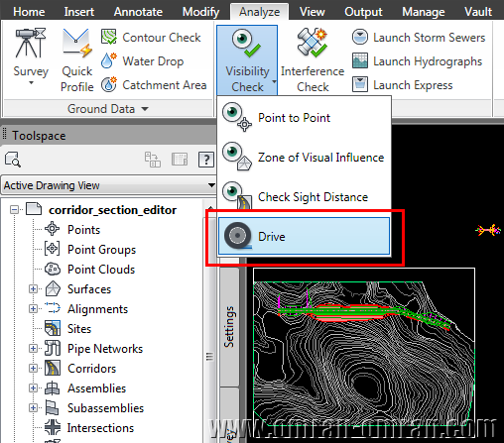
Task: Switch to the Annotate ribbon tab
Action: tap(138, 12)
